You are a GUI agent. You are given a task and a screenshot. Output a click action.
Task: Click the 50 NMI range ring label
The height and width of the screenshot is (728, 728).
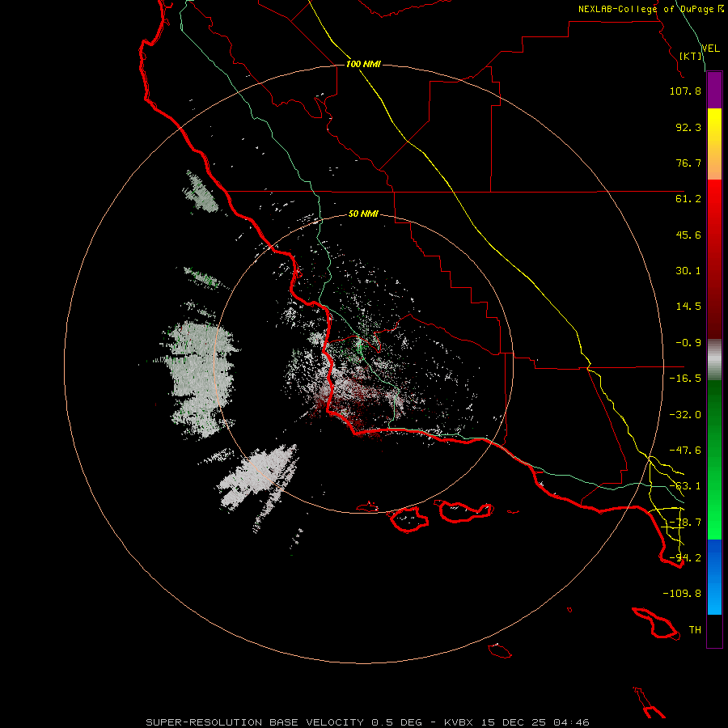point(363,214)
